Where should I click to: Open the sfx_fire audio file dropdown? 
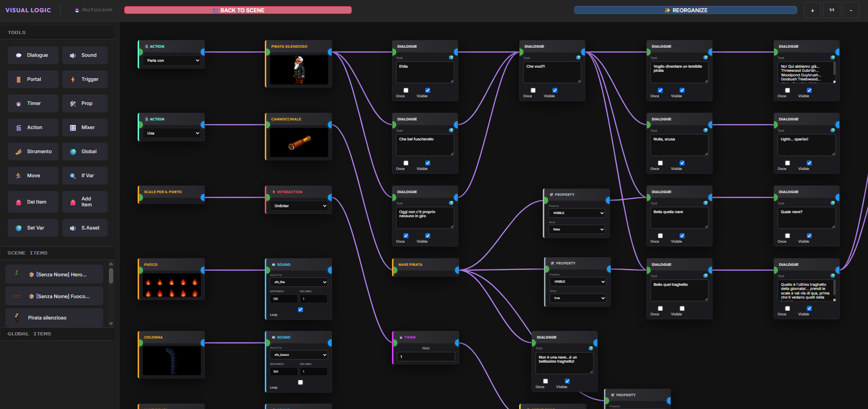click(x=299, y=282)
